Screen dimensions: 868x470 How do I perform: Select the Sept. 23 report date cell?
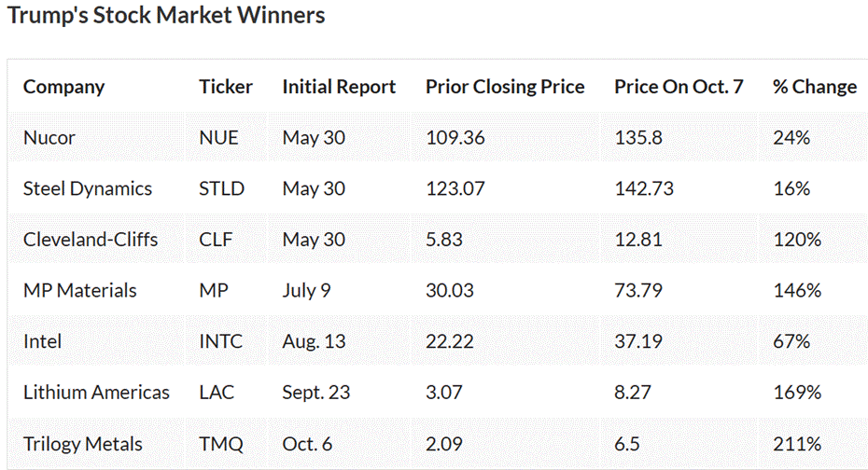pyautogui.click(x=316, y=393)
